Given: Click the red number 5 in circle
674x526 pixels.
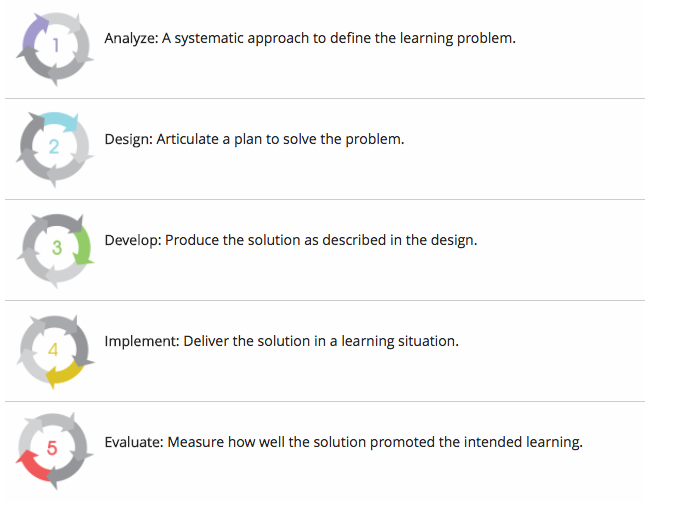Looking at the screenshot, I should click(52, 448).
